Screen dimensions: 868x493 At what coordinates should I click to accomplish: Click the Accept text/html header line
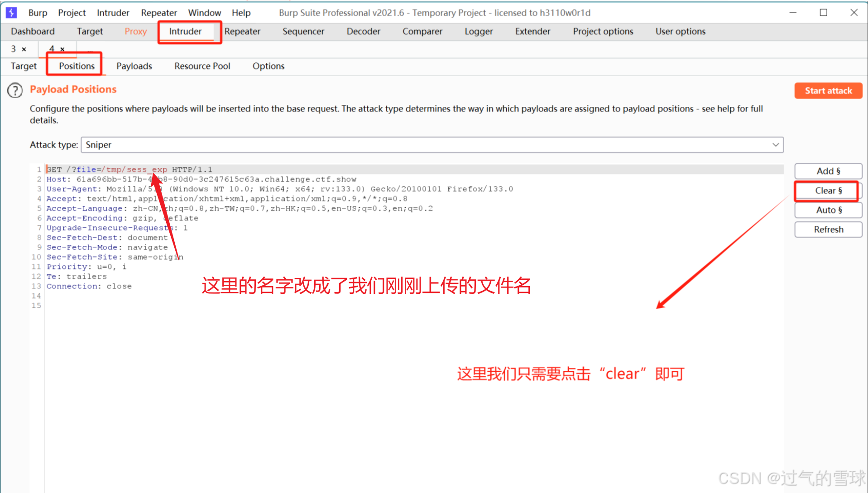point(227,199)
